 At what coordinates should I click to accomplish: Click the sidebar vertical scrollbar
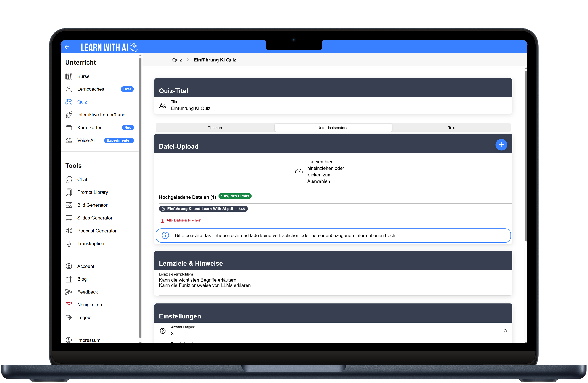[x=140, y=197]
